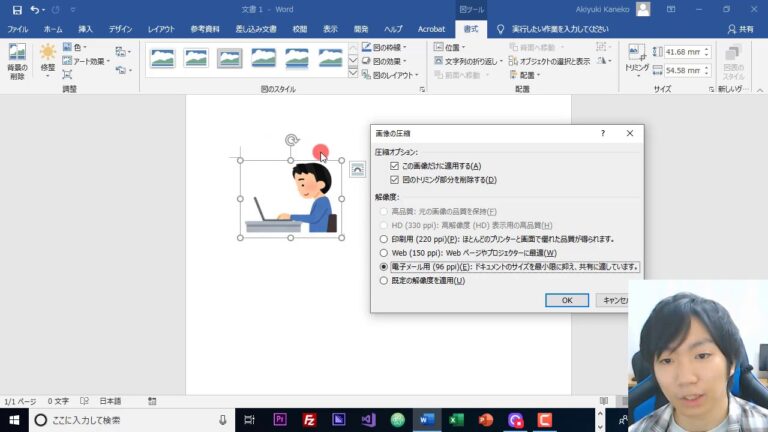Switch to the 挿入 (Insert) tab
This screenshot has height=432, width=768.
(85, 29)
